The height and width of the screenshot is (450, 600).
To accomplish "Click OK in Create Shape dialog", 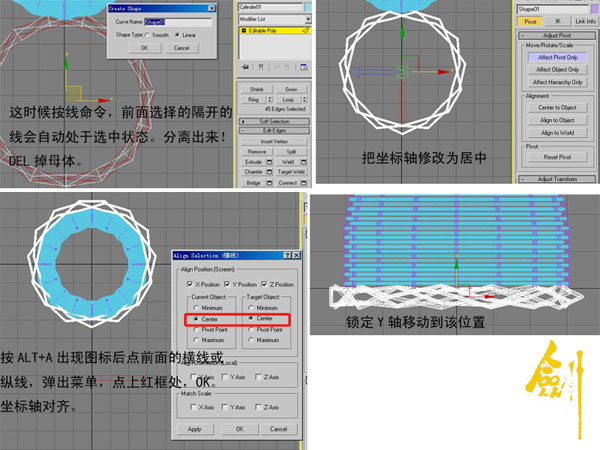I will point(144,48).
